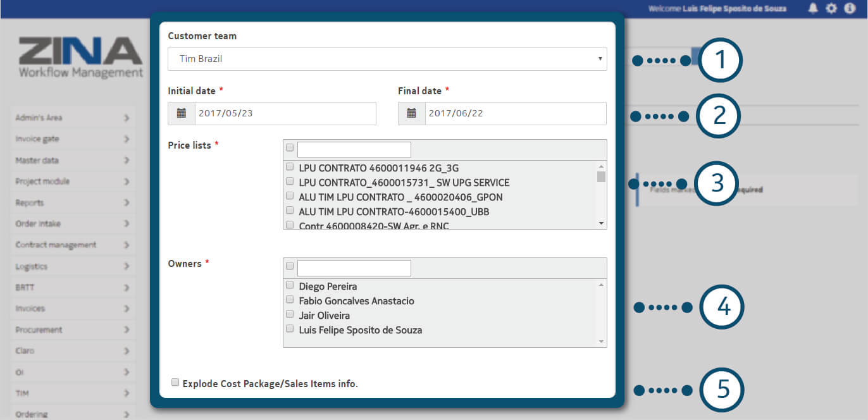
Task: Check the Diego Pereira owner checkbox
Action: pyautogui.click(x=290, y=286)
